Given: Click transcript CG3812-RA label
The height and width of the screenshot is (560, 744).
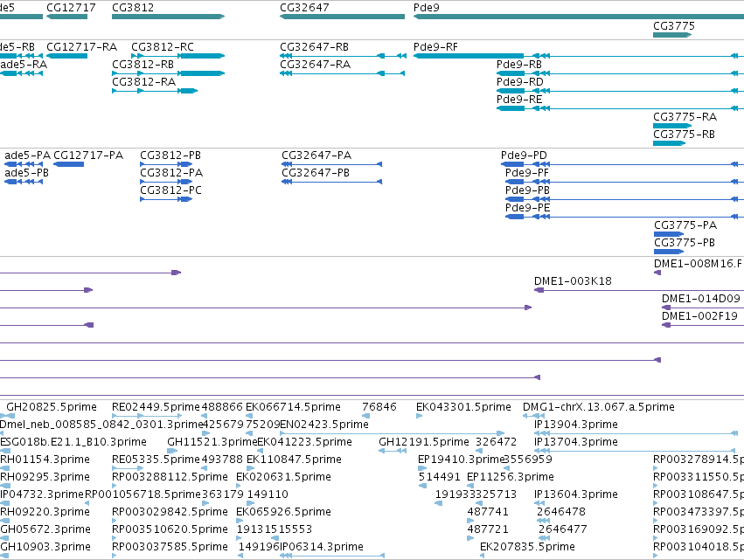Looking at the screenshot, I should point(143,82).
